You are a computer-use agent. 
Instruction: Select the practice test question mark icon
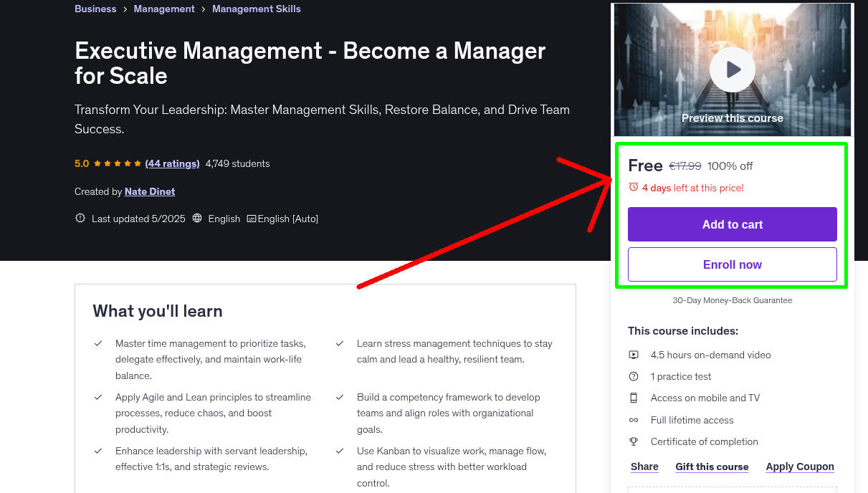pos(634,376)
